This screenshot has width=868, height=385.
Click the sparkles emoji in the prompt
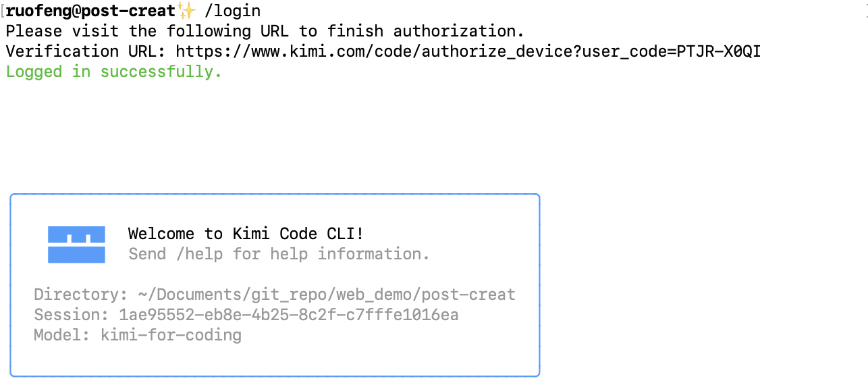click(x=186, y=11)
